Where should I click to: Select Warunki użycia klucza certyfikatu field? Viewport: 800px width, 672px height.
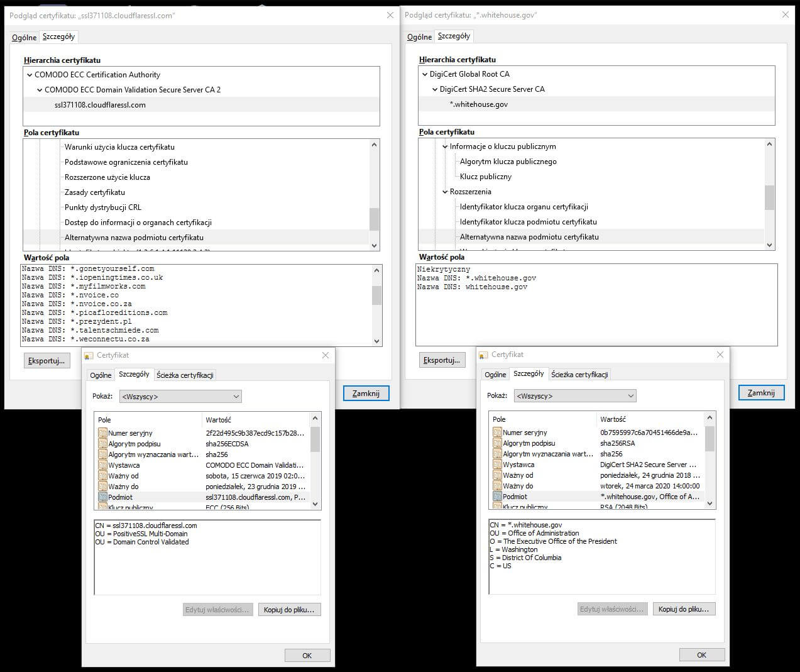pos(119,147)
